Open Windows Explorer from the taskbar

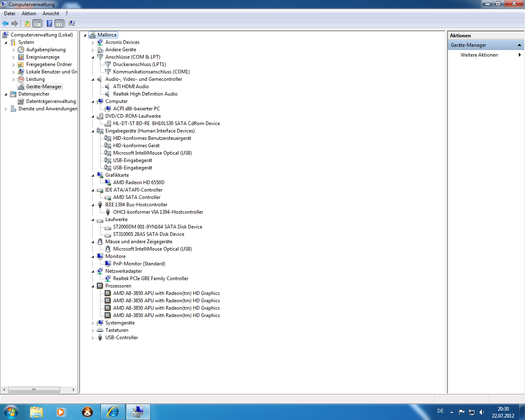pyautogui.click(x=37, y=412)
